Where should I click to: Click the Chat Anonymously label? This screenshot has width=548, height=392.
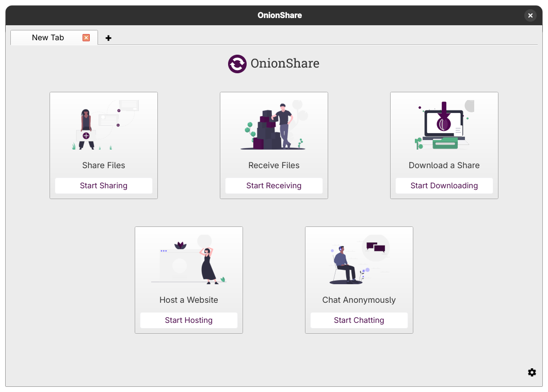pos(359,300)
